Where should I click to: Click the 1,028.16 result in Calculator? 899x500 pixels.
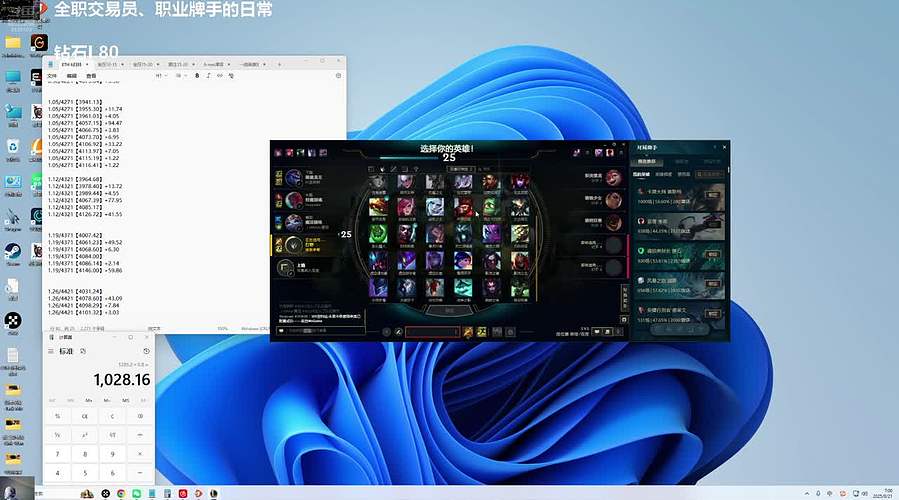click(122, 380)
